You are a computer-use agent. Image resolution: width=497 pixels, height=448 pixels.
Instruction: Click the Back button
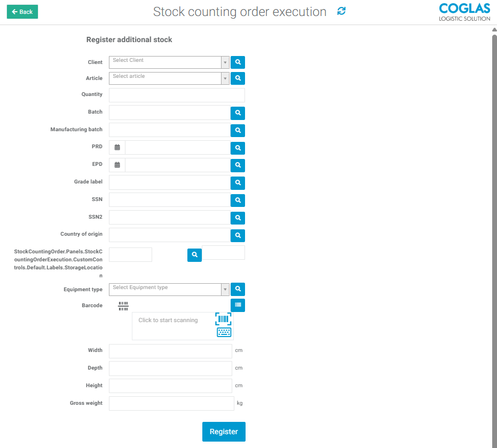coord(22,12)
